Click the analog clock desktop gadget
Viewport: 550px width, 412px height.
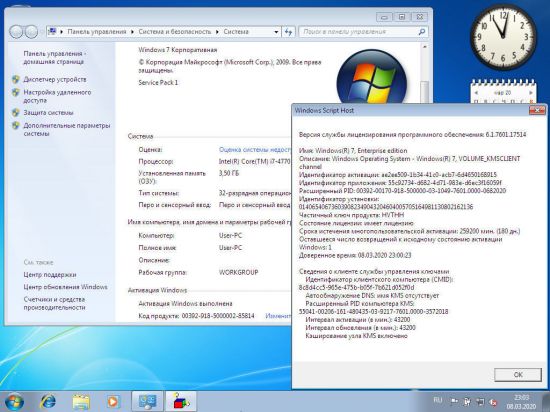click(x=503, y=37)
